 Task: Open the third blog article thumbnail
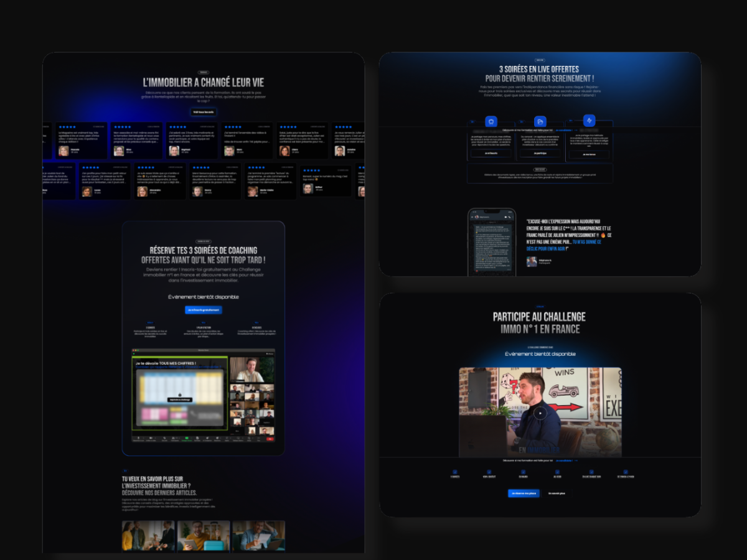coord(258,536)
